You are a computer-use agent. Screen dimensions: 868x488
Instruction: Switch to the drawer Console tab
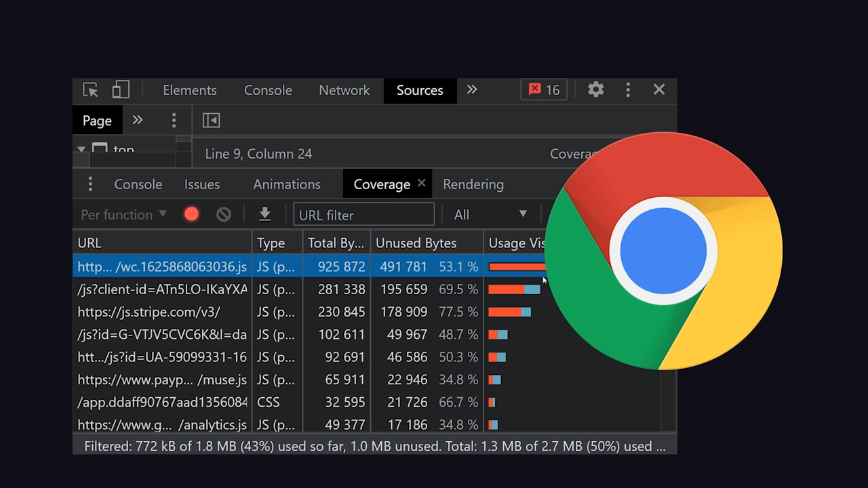138,184
